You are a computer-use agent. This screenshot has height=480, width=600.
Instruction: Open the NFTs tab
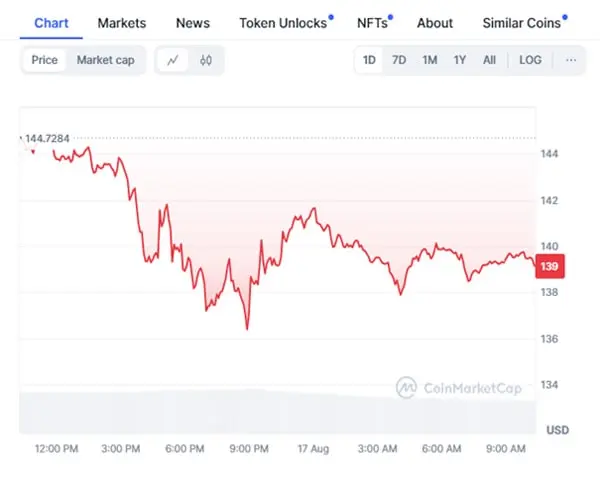click(374, 23)
